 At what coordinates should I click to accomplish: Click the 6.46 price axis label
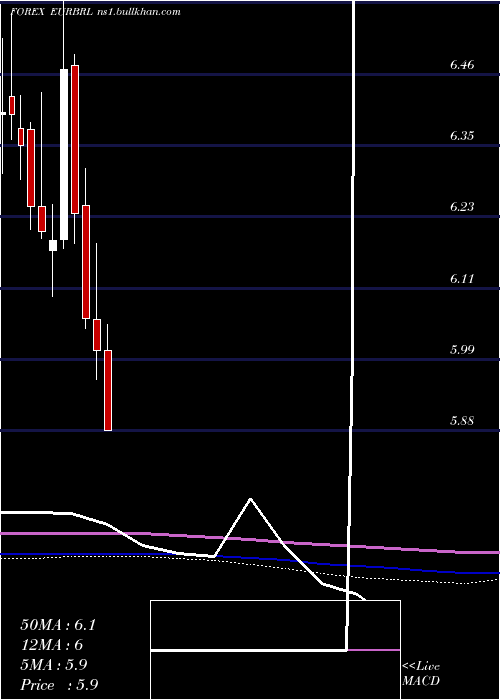pos(462,65)
